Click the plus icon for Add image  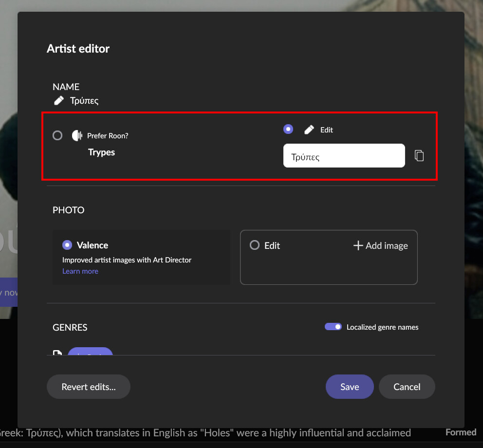(358, 245)
